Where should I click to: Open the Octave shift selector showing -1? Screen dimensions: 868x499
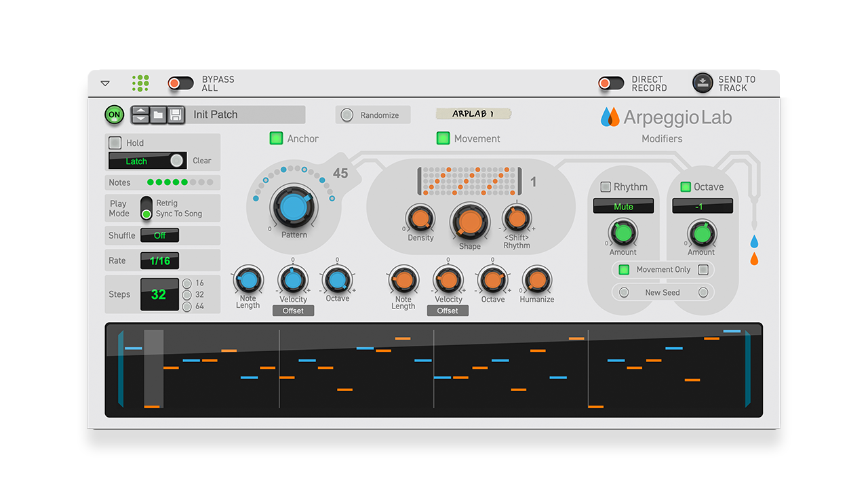pyautogui.click(x=702, y=205)
